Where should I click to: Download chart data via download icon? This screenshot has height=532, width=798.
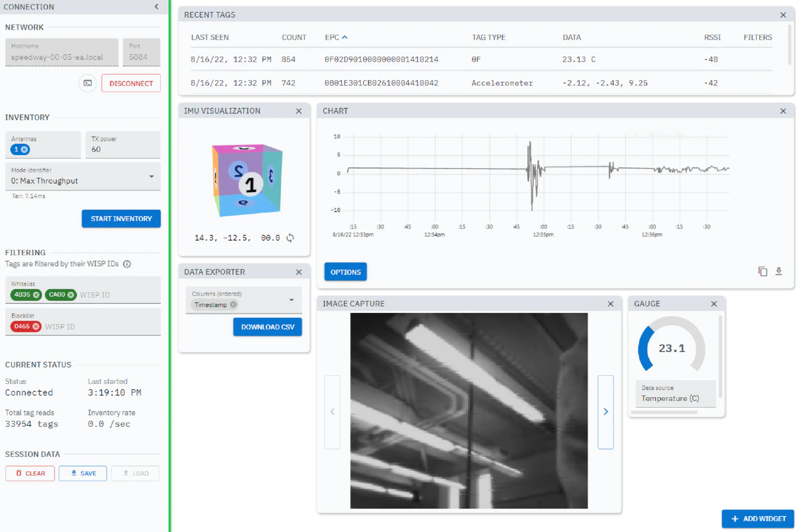pyautogui.click(x=778, y=271)
